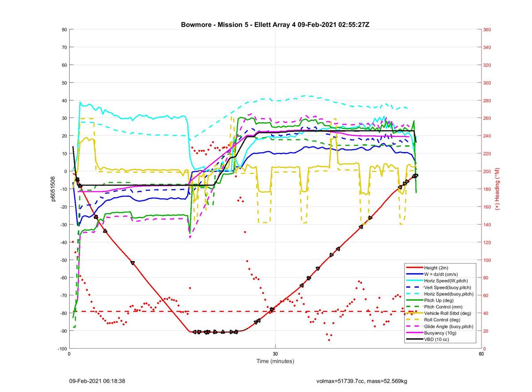Viewport: 532px width, 392px height.
Task: Click the left axis tick label '-90'
Action: [63, 331]
